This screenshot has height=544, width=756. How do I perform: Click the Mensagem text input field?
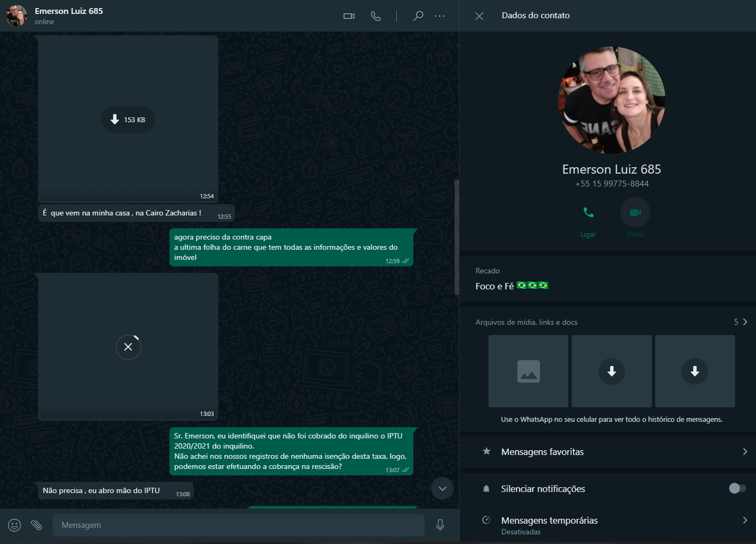238,525
